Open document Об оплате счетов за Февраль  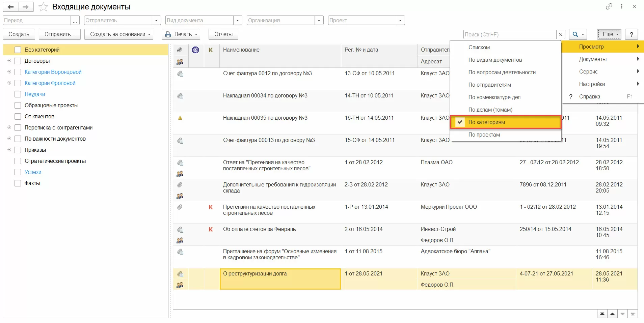tap(259, 229)
